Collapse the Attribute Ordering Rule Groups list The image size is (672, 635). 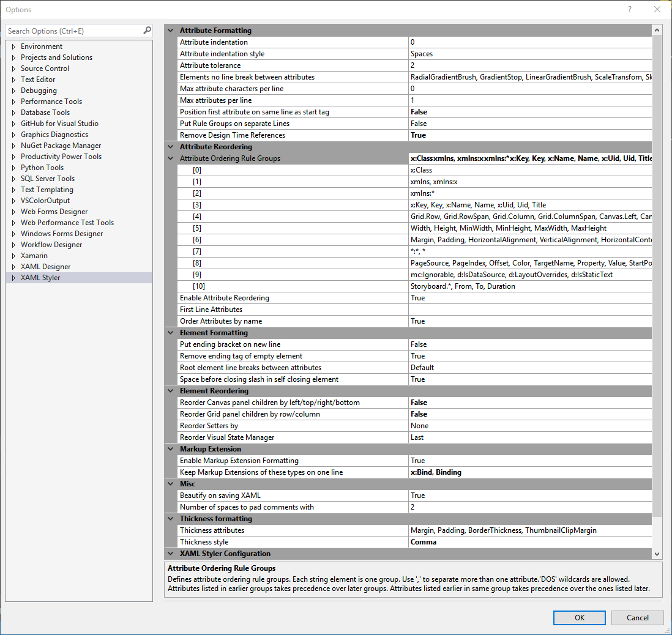[x=170, y=158]
